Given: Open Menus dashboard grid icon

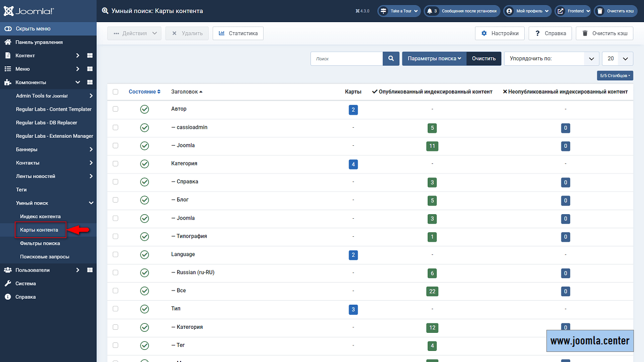Looking at the screenshot, I should [90, 69].
